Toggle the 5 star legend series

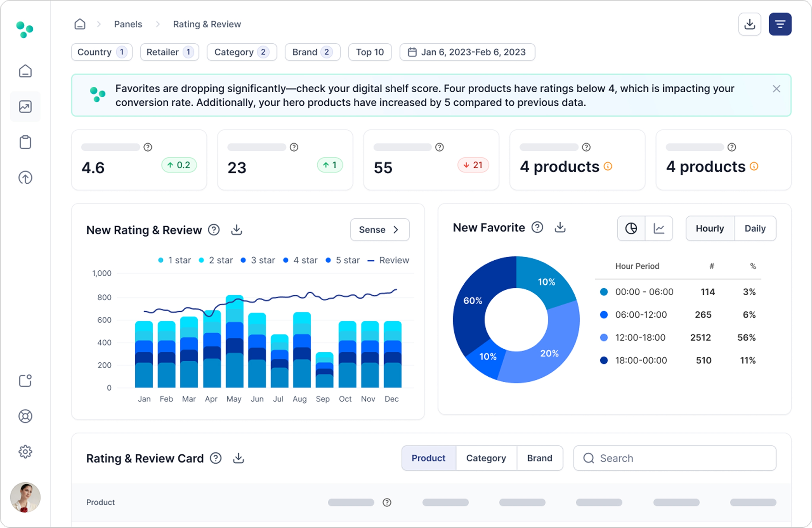[x=342, y=260]
